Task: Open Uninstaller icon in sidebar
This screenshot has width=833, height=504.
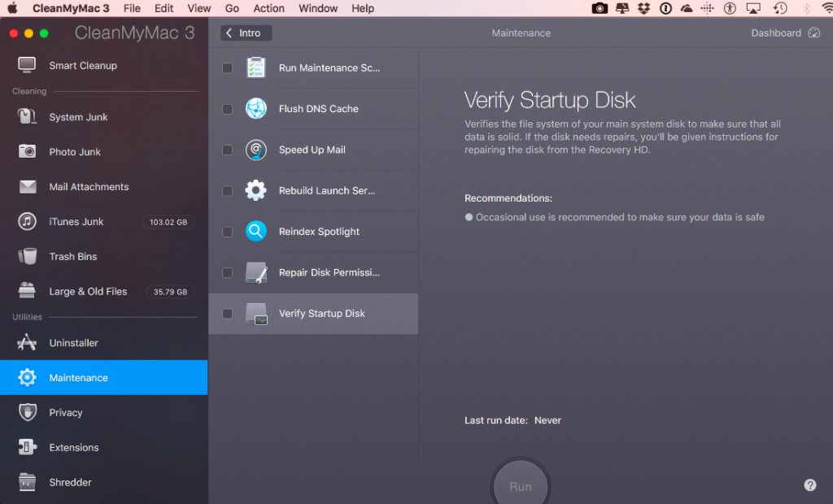Action: tap(27, 342)
